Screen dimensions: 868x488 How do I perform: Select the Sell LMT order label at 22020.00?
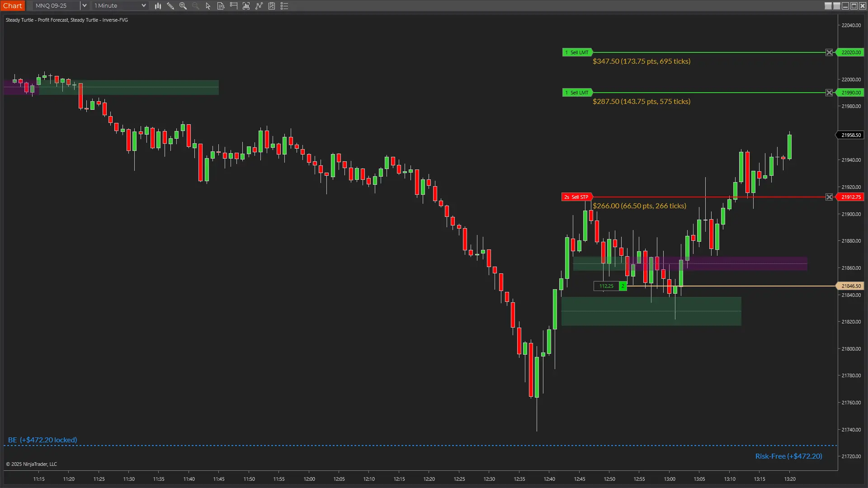click(x=577, y=52)
